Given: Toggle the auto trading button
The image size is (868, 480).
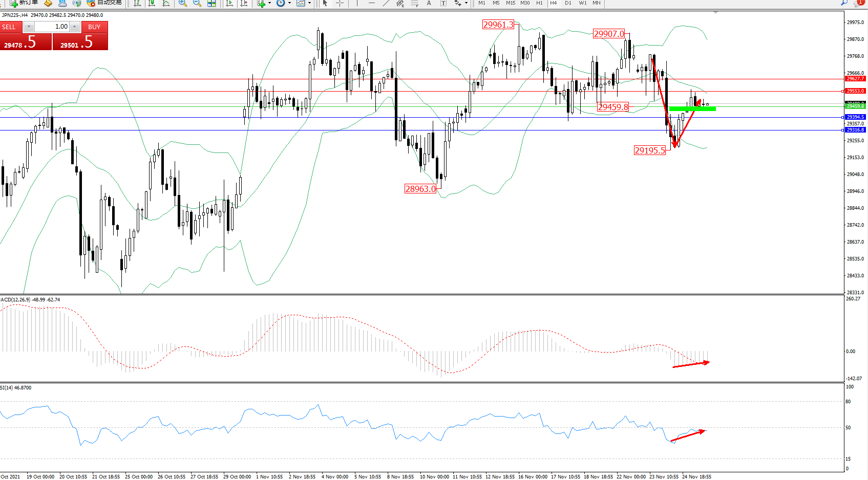Looking at the screenshot, I should click(x=105, y=3).
